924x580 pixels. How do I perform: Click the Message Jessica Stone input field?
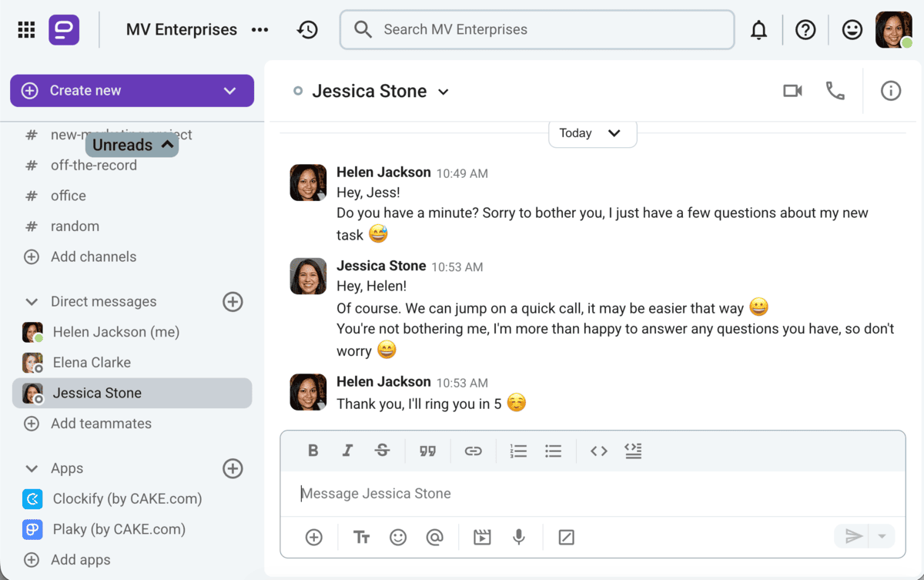pyautogui.click(x=593, y=494)
